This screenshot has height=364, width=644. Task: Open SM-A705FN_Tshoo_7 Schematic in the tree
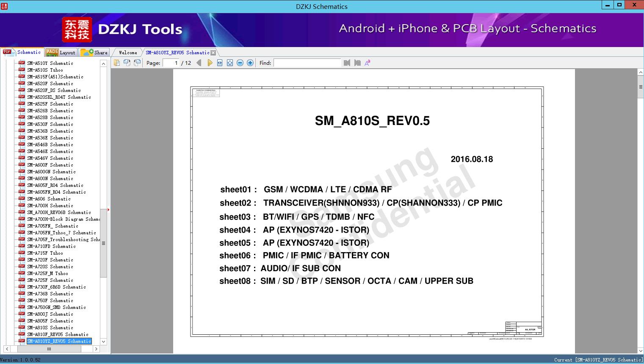point(61,233)
